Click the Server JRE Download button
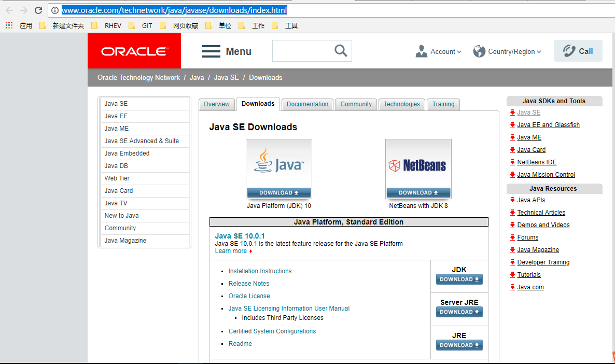 pyautogui.click(x=459, y=312)
